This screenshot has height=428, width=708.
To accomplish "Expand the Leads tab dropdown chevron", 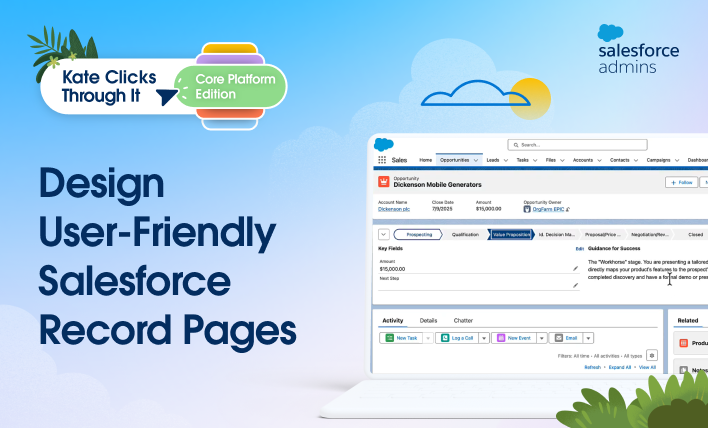I will coord(506,160).
